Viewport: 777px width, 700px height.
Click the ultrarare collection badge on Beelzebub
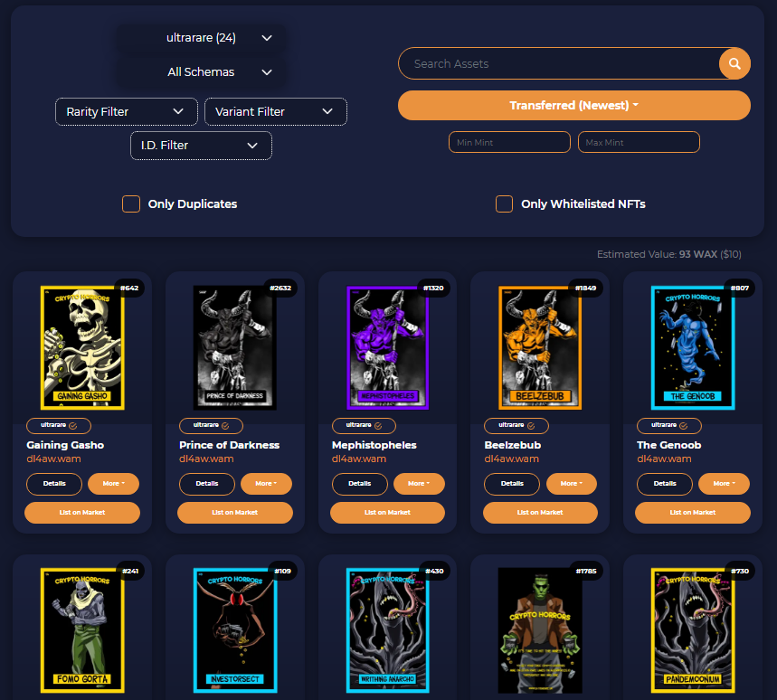516,426
